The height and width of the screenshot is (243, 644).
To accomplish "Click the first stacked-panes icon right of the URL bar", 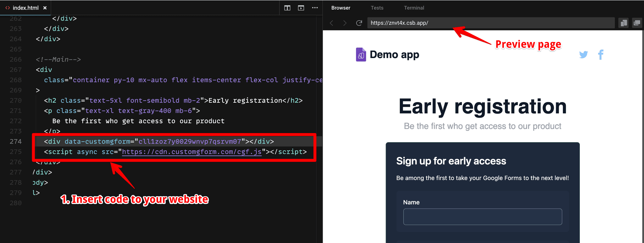I will point(624,23).
